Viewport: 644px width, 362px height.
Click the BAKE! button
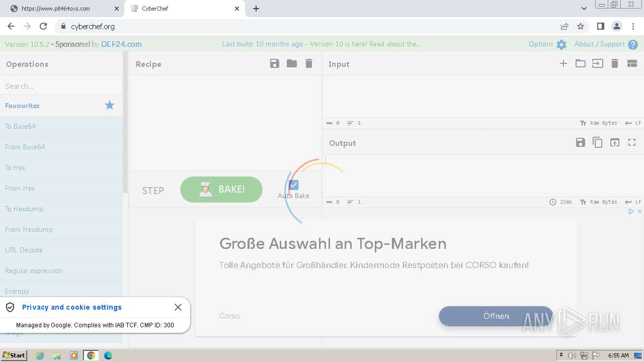pyautogui.click(x=221, y=190)
